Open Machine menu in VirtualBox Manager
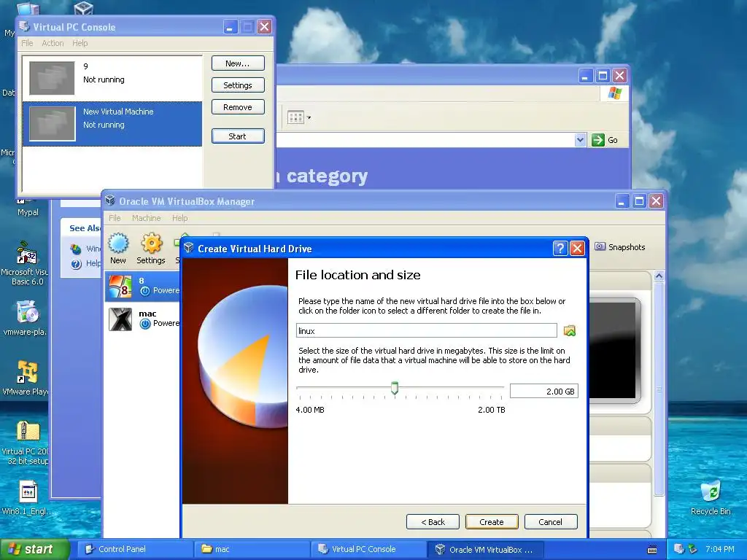 [146, 217]
